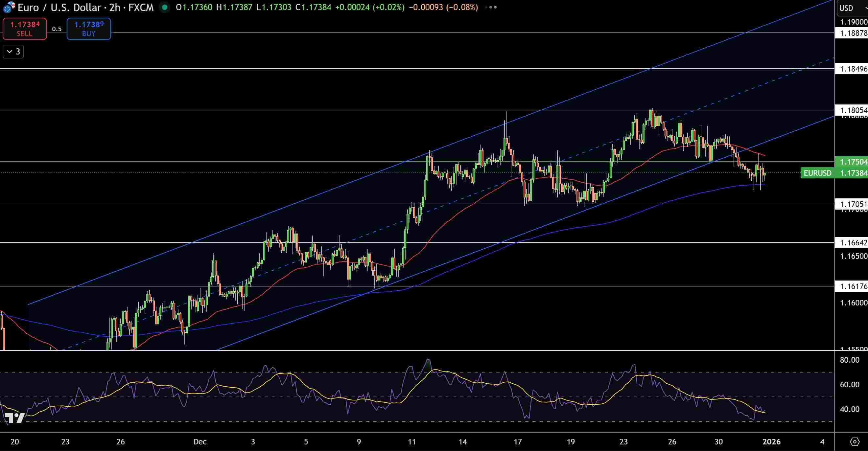The height and width of the screenshot is (451, 868).
Task: Click the Euro / U.S. Dollar symbol title
Action: [59, 8]
